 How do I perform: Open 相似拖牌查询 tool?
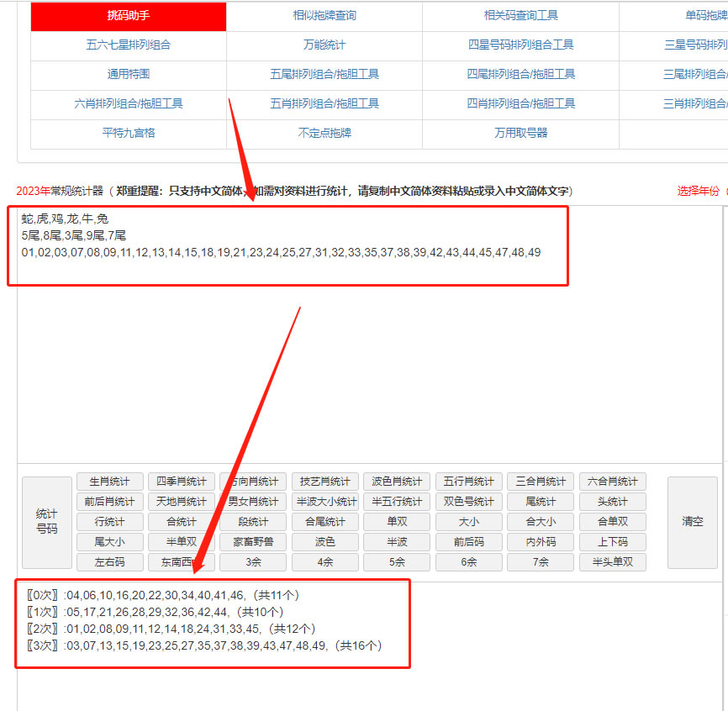[x=324, y=16]
